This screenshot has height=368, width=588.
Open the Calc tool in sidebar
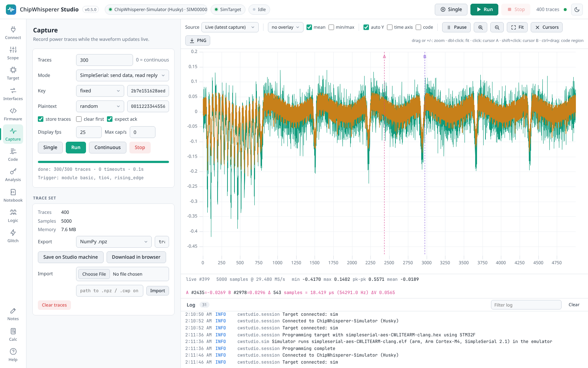pos(13,335)
